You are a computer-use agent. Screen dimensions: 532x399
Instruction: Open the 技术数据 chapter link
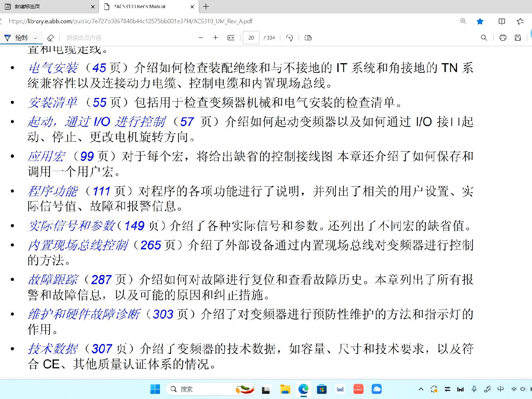click(x=53, y=349)
